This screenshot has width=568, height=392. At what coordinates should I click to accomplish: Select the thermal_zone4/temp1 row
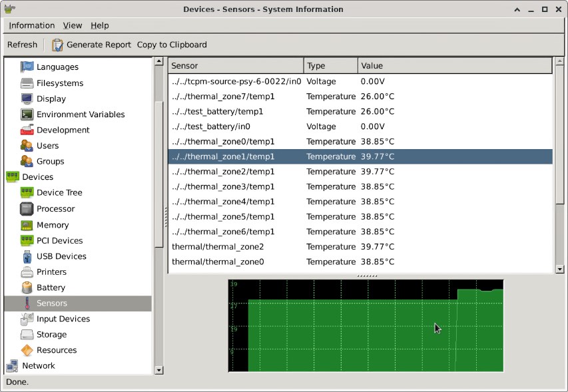tap(360, 202)
